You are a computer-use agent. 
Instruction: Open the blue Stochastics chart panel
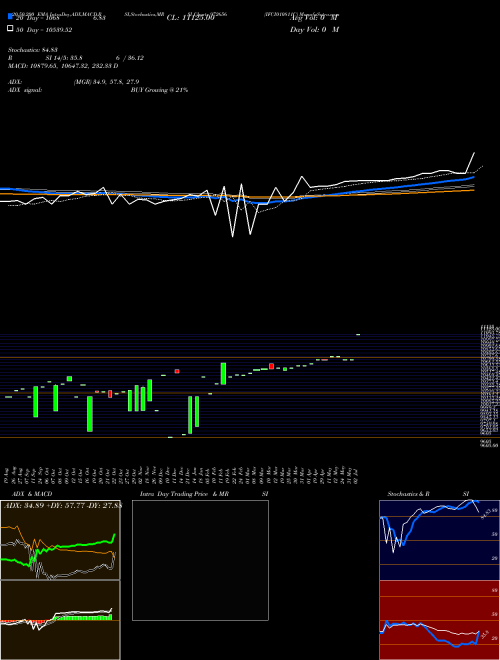(439, 540)
